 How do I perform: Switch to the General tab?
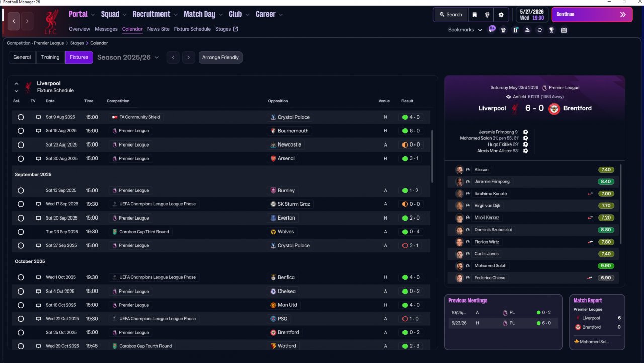[x=22, y=57]
